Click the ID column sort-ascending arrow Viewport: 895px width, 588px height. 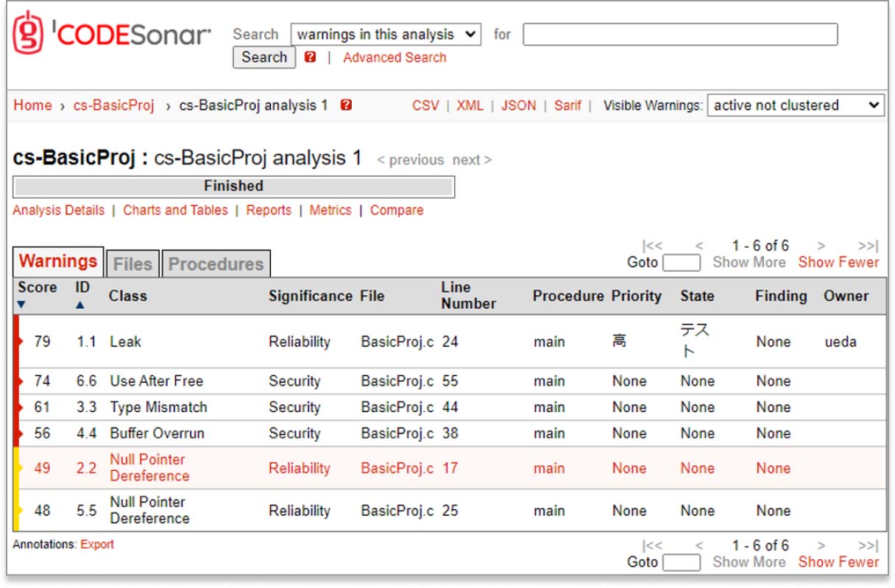click(x=80, y=305)
